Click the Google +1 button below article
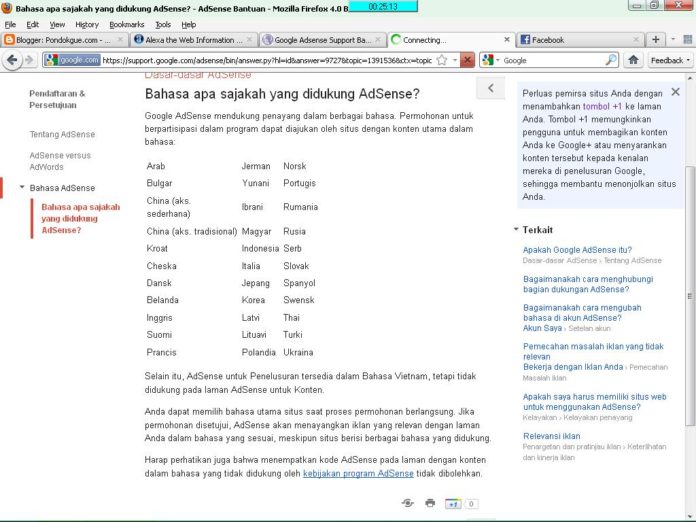The width and height of the screenshot is (696, 522). 453,504
